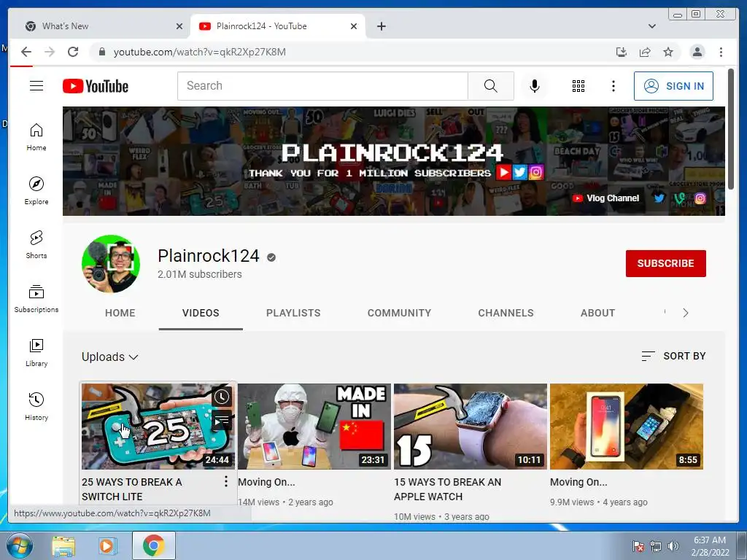Reload the page in Chrome
Viewport: 747px width, 560px height.
point(73,52)
